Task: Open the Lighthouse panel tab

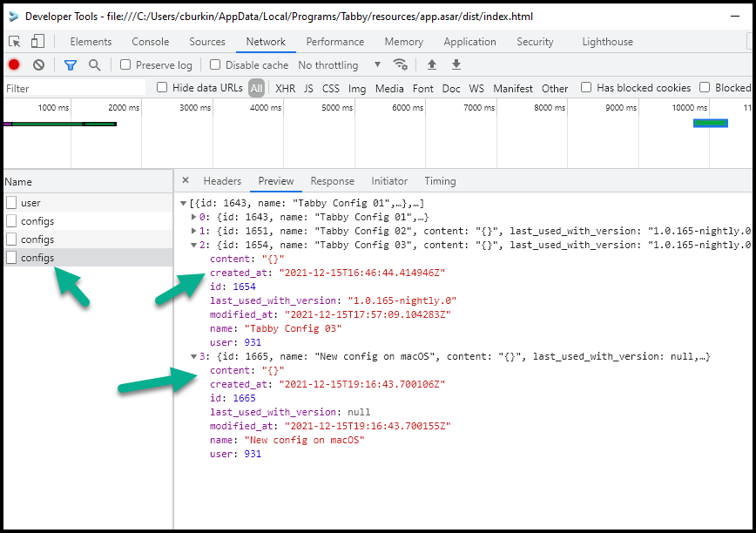Action: tap(608, 42)
